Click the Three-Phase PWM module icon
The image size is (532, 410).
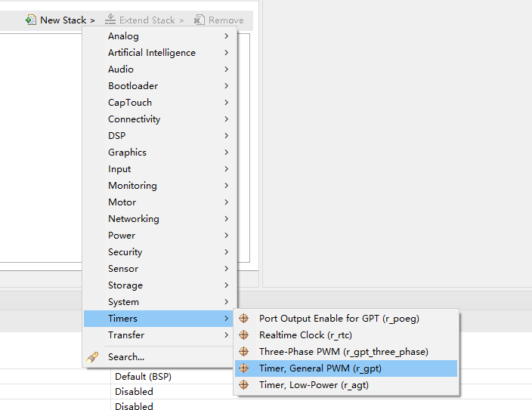243,352
